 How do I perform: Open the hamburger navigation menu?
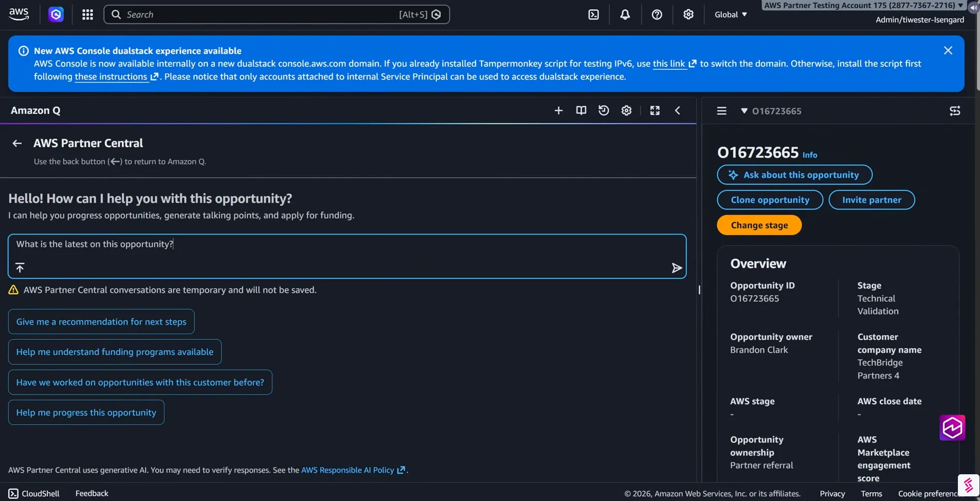tap(721, 111)
